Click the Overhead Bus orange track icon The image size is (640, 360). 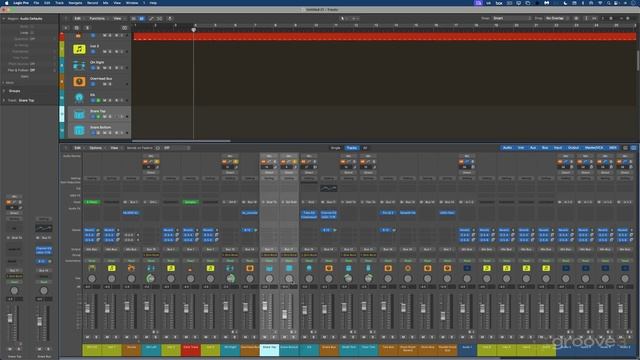tap(79, 82)
